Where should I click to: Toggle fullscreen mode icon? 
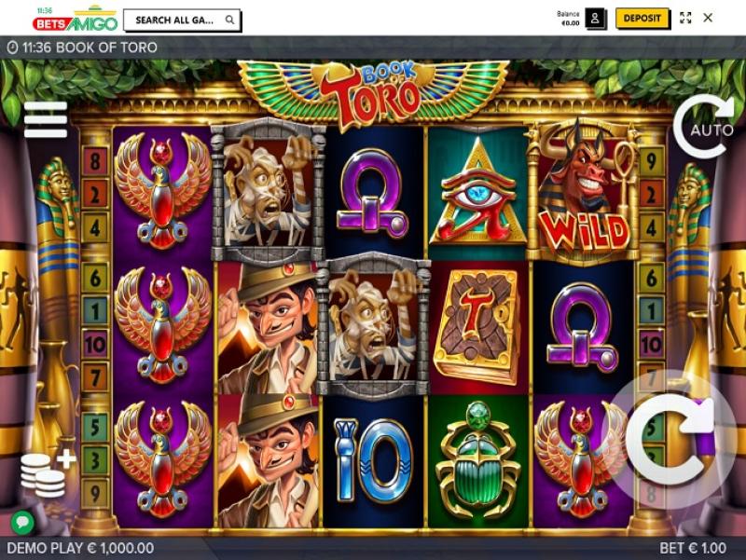click(685, 18)
